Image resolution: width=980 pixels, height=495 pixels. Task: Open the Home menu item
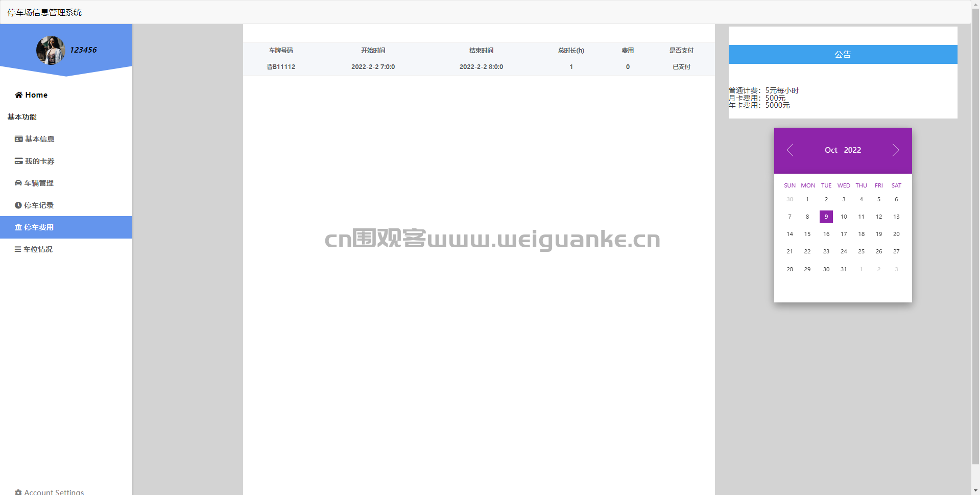66,95
